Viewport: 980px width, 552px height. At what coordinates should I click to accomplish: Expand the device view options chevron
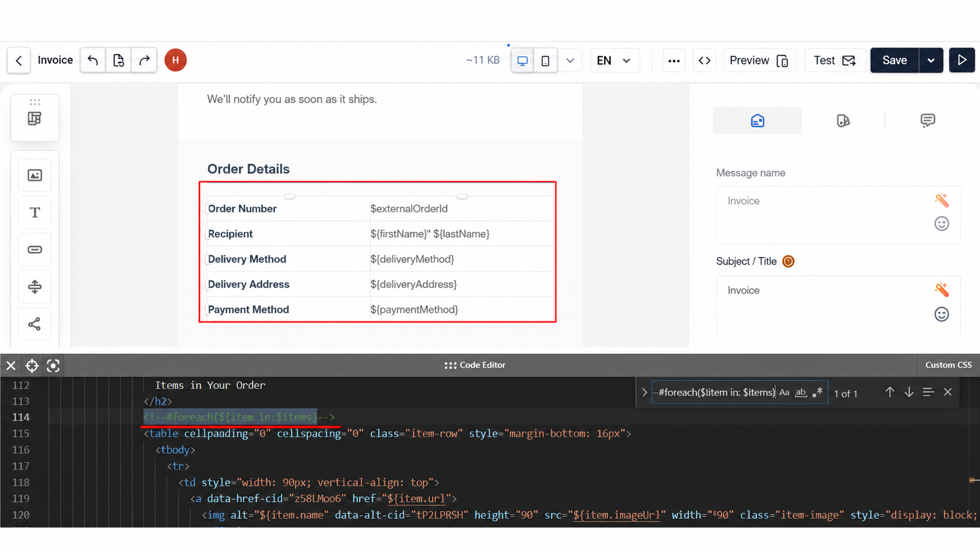[570, 60]
